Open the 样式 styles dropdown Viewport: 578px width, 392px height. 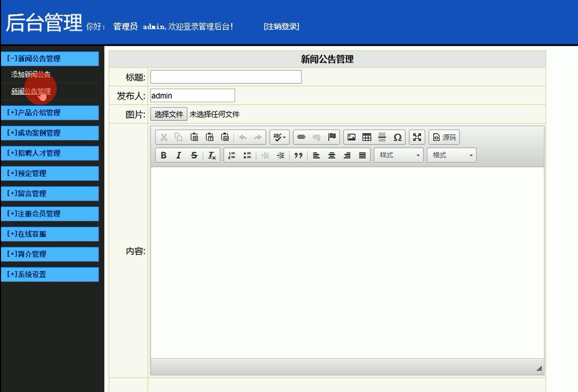399,156
